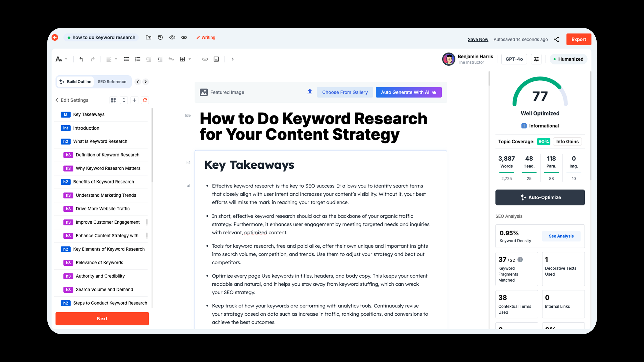Open the version history icon
Viewport: 644px width, 362px height.
pos(160,38)
